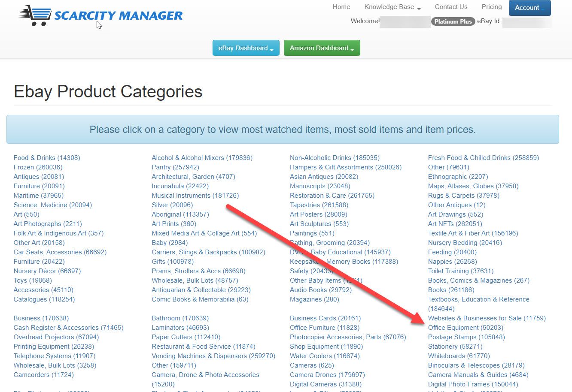Open Websites & Businesses for Sale
572x392 pixels.
click(487, 318)
